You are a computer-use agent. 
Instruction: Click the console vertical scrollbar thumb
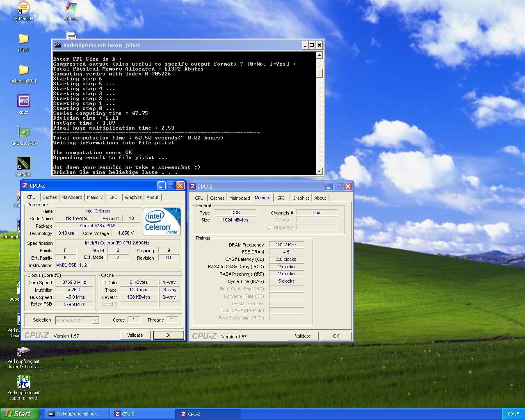(320, 73)
